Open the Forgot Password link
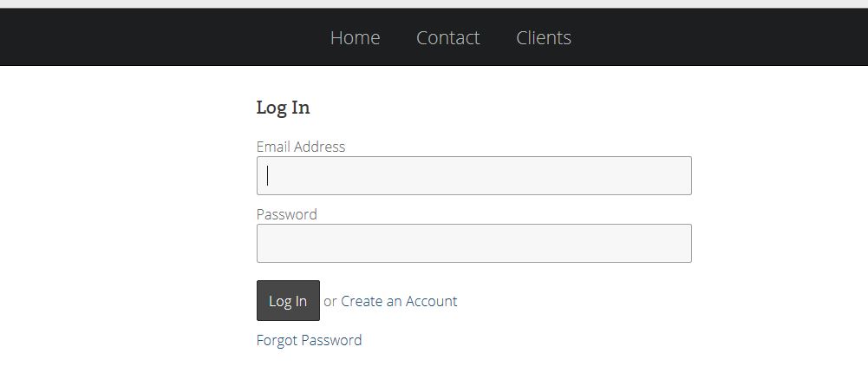This screenshot has width=868, height=386. (x=309, y=340)
